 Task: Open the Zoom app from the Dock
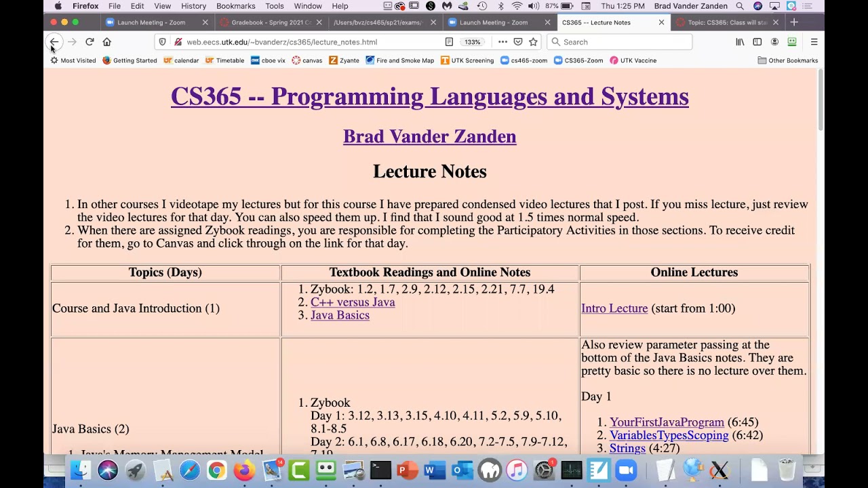click(626, 470)
